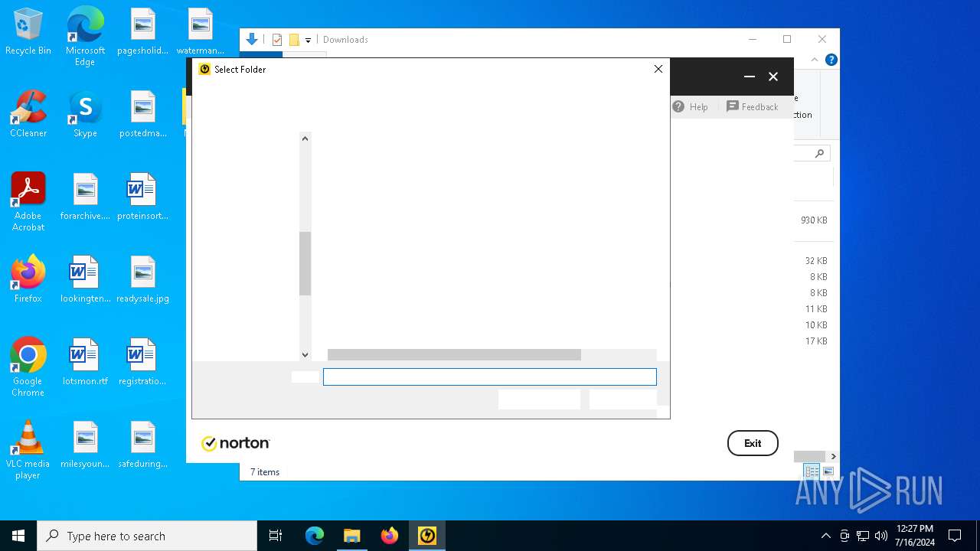
Task: Open Edge from the taskbar
Action: [315, 536]
